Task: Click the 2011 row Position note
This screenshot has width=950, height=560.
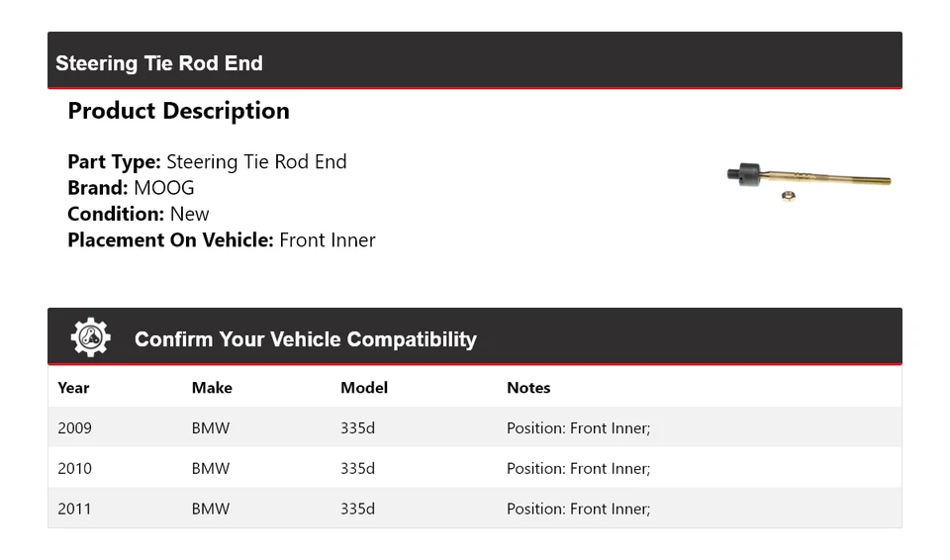Action: click(x=578, y=510)
